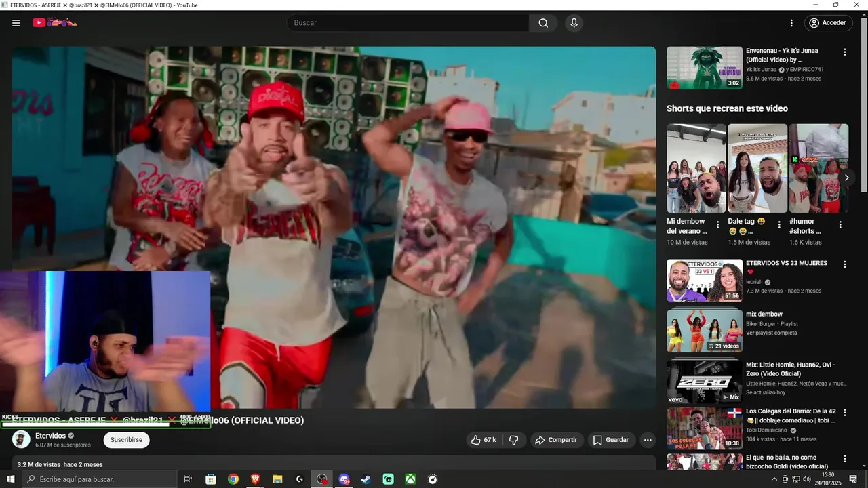Open the top-bar settings three-dot menu

pos(791,23)
